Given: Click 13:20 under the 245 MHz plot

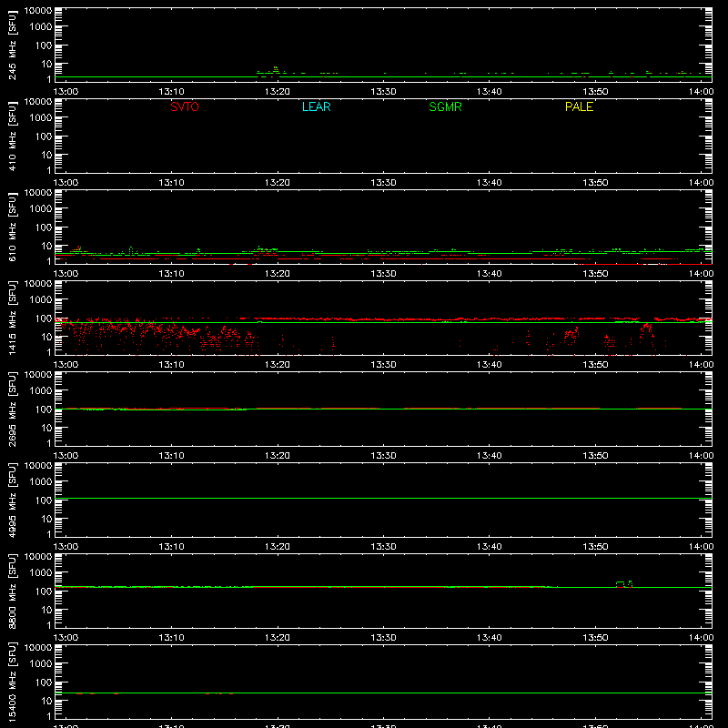Looking at the screenshot, I should click(278, 92).
